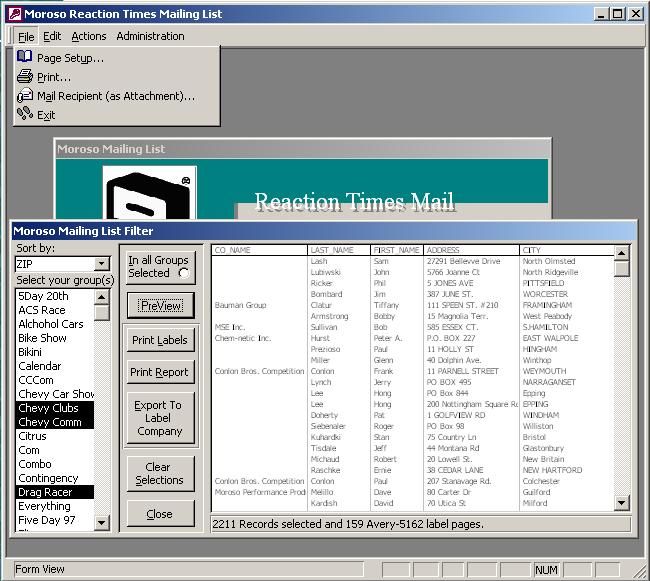
Task: Click records table scroll up arrow
Action: [x=621, y=252]
